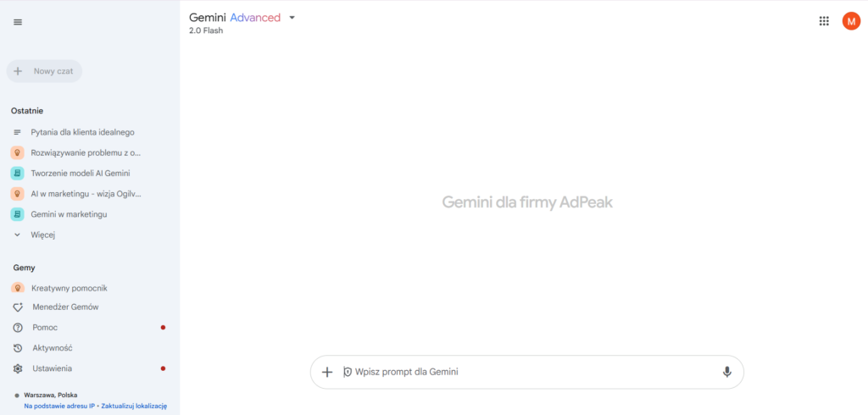Click the history clock Aktywność icon

tap(18, 348)
